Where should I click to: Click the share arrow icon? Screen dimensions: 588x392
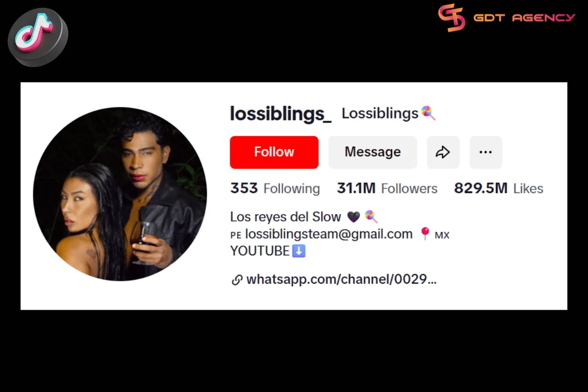point(443,152)
